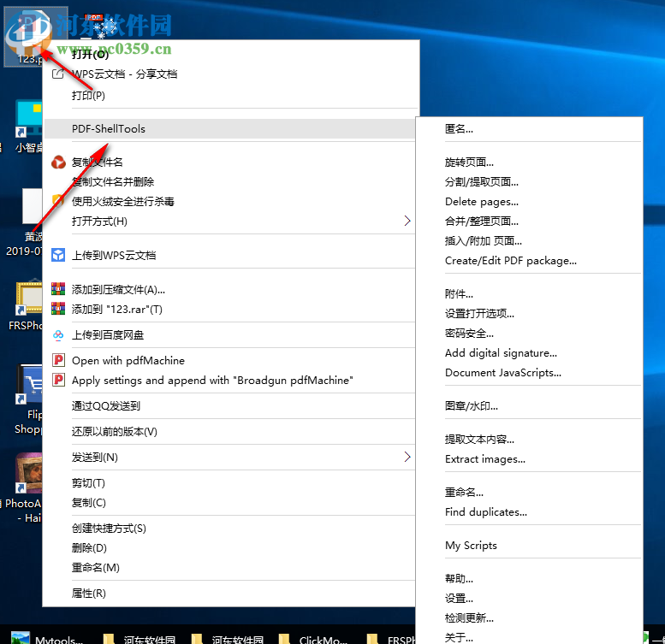The width and height of the screenshot is (665, 644).
Task: Choose 提取文本内容...
Action: click(479, 440)
